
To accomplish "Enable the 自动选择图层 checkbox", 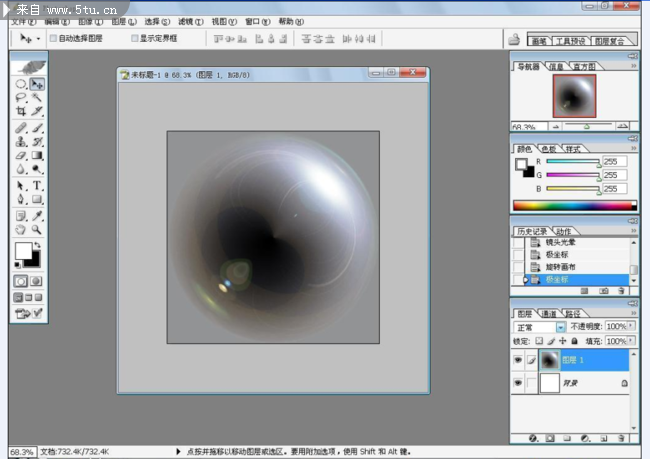I will click(53, 38).
